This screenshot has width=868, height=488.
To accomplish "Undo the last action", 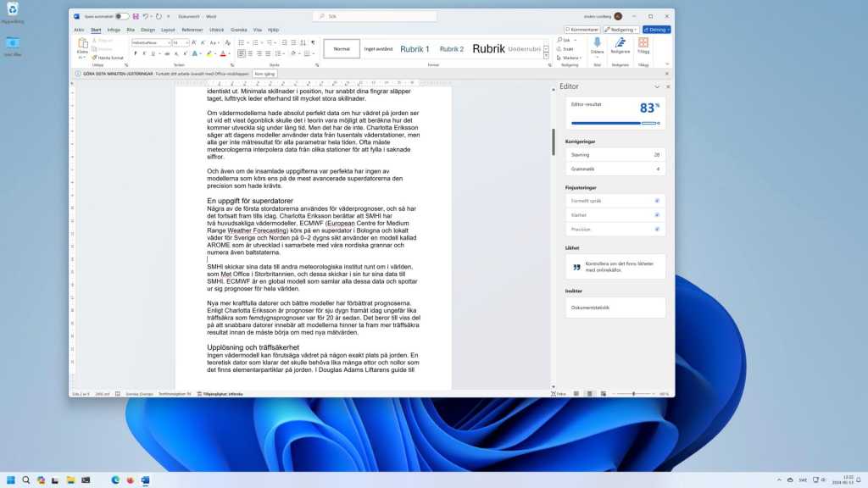I will pyautogui.click(x=146, y=17).
